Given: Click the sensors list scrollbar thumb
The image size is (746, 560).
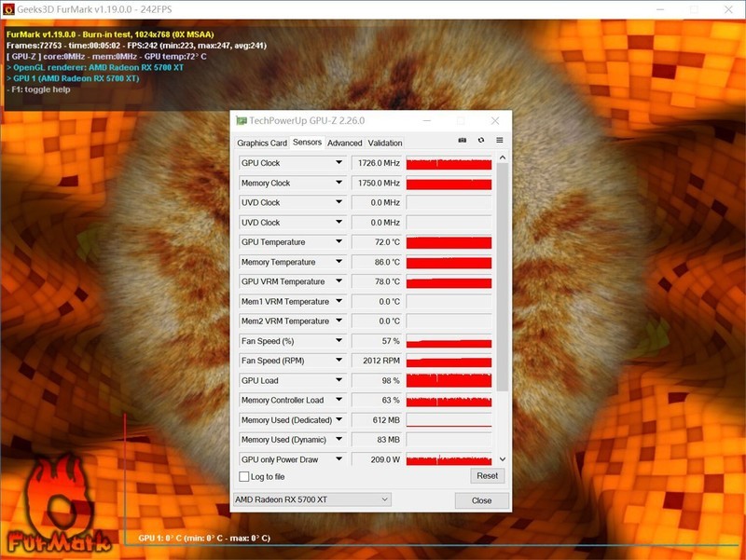Looking at the screenshot, I should pos(503,278).
